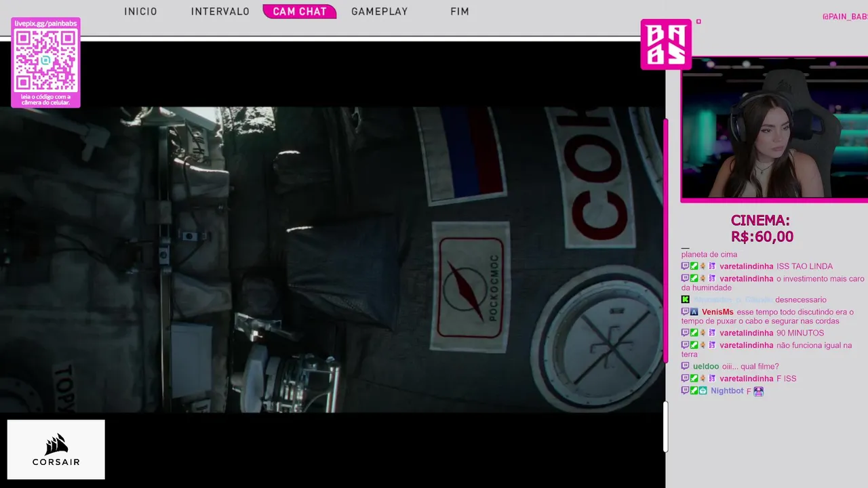Screen dimensions: 868x488
Task: Select the GAMEPLAY scene tab
Action: click(380, 12)
